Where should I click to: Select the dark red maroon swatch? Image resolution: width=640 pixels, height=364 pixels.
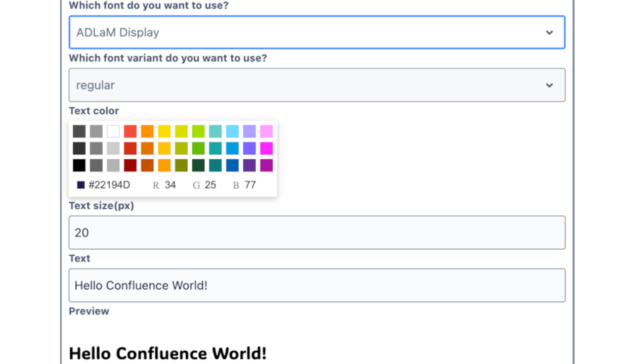tap(130, 165)
